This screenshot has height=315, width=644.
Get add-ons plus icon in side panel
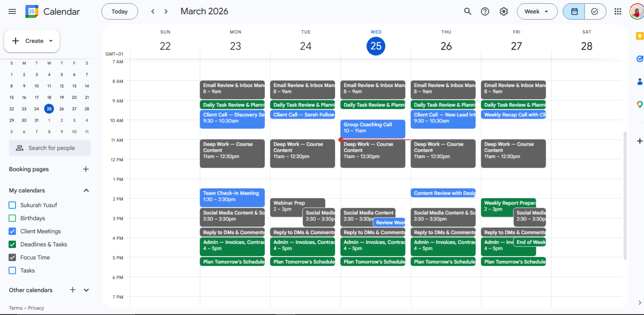click(640, 141)
